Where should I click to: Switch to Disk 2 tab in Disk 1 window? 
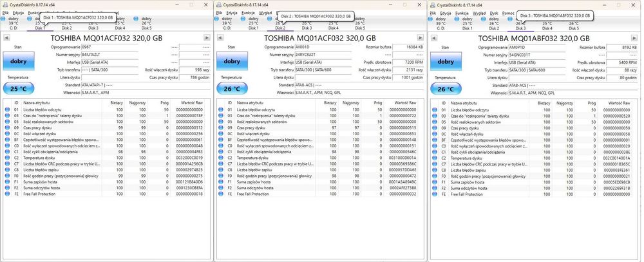click(x=66, y=28)
